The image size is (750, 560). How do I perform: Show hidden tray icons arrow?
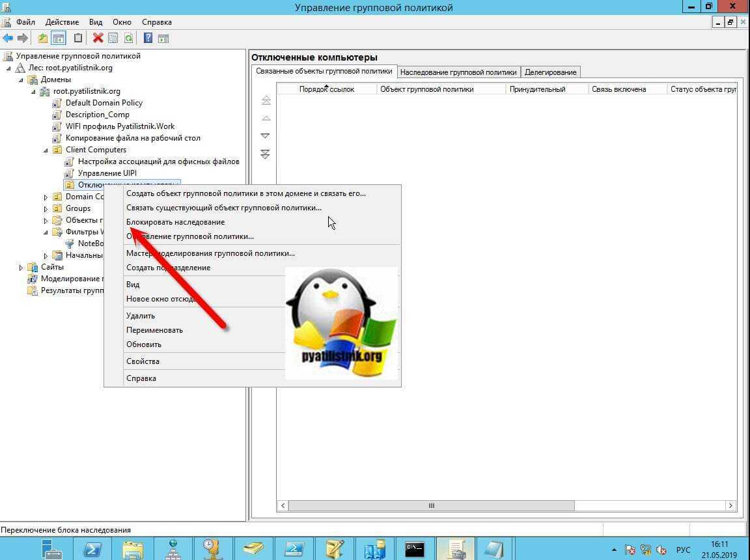[614, 550]
